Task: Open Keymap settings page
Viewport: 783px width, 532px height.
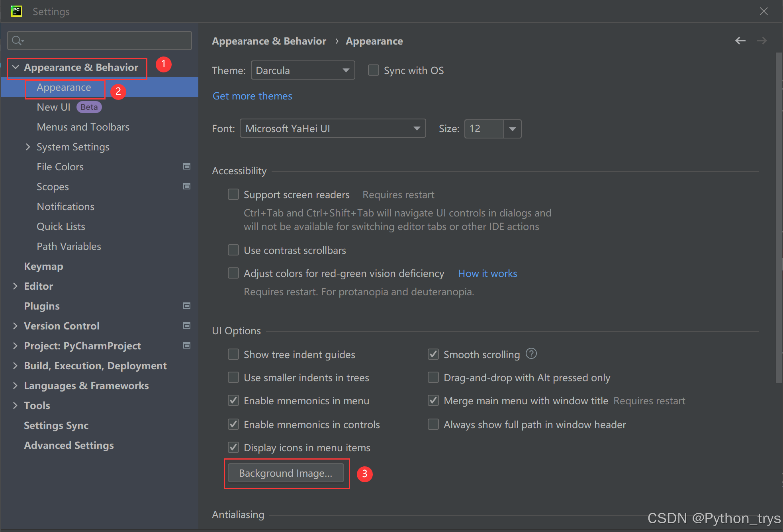Action: click(43, 266)
